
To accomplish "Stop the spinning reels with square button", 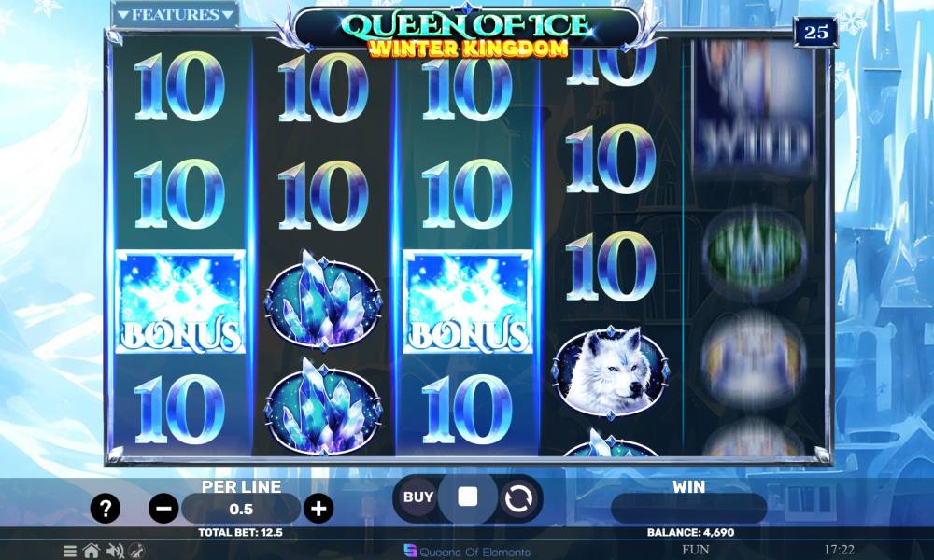I will 468,497.
